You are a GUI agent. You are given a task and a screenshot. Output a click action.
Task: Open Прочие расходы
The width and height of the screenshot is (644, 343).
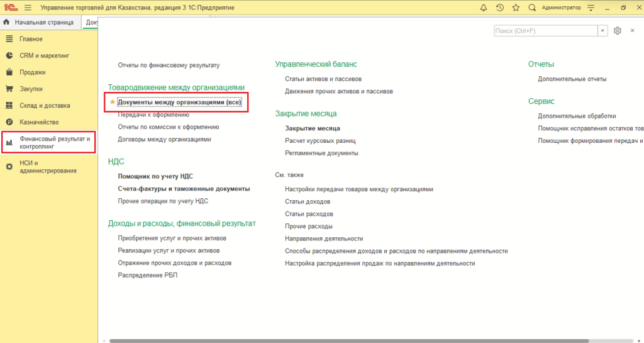pyautogui.click(x=309, y=227)
